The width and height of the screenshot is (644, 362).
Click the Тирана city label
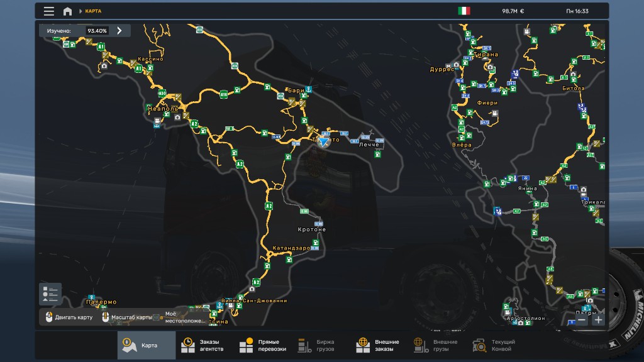click(x=486, y=54)
